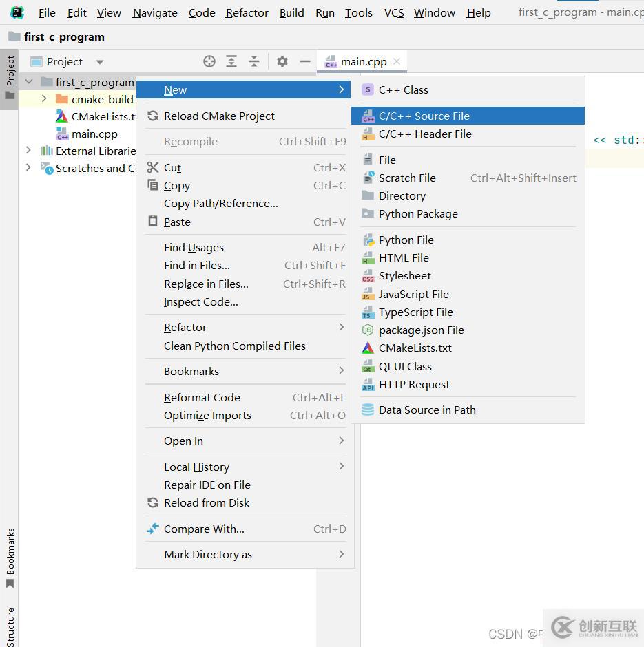644x647 pixels.
Task: Click the highlighted New menu entry
Action: tap(244, 90)
